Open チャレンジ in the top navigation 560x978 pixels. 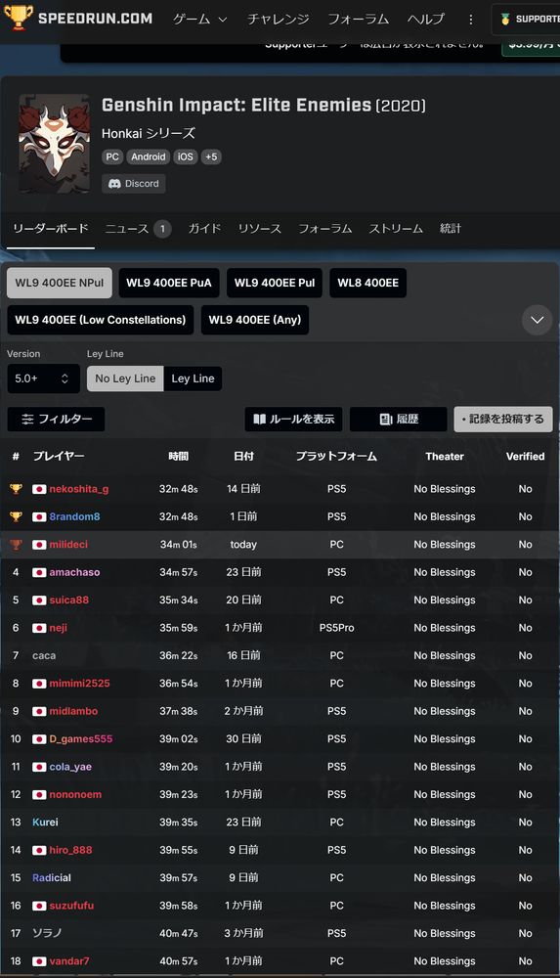279,20
